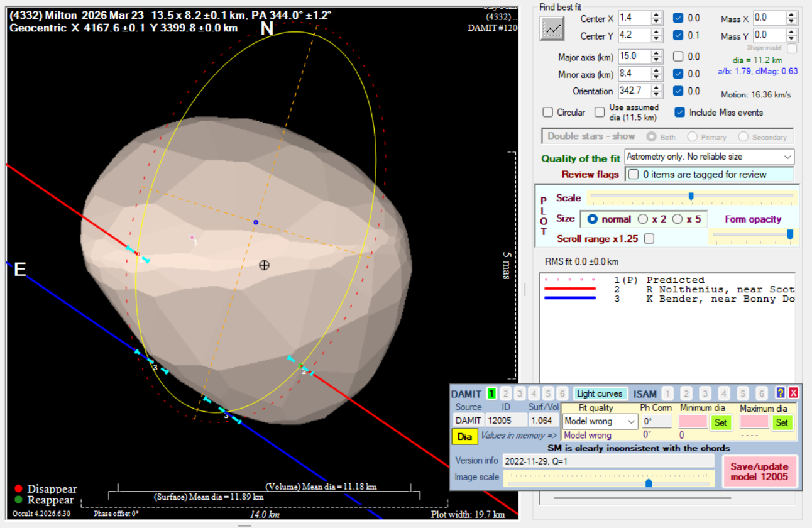Screen dimensions: 812x528
Task: Click the 'a/b: 1.79, dMag: 0.63' text
Action: click(x=758, y=71)
